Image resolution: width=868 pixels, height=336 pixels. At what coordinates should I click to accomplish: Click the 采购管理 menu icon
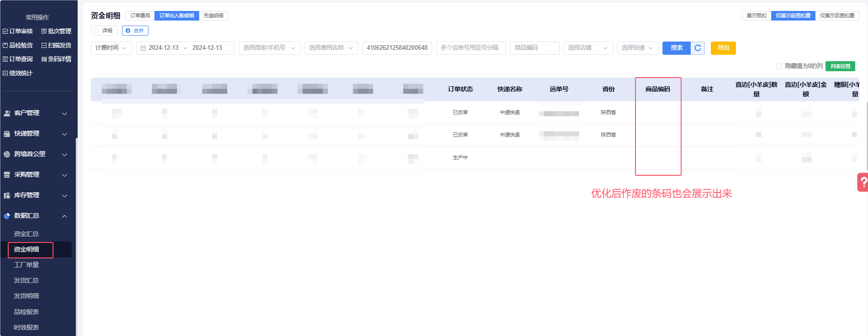tap(7, 175)
